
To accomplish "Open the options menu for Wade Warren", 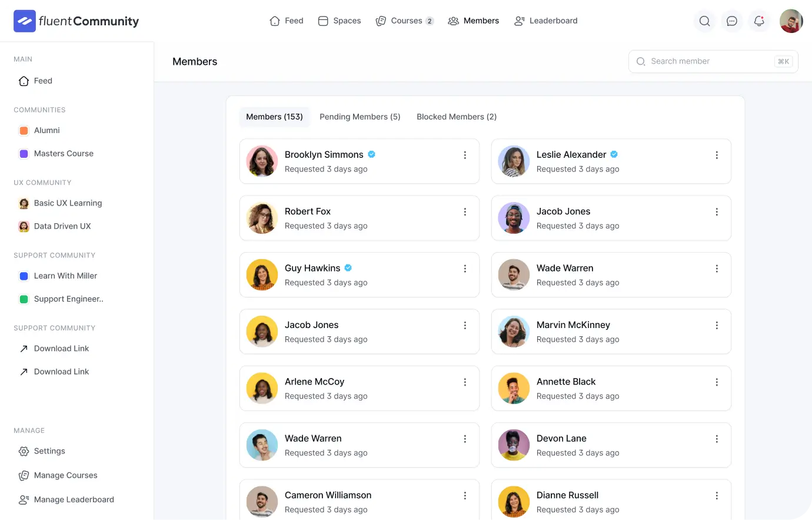I will 717,268.
